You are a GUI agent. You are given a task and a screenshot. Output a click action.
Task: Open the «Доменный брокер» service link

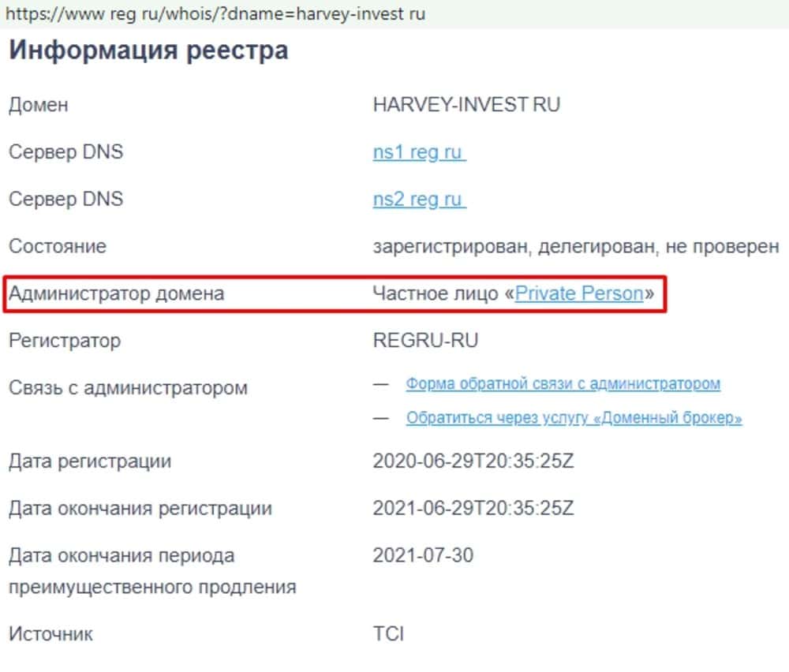click(574, 418)
